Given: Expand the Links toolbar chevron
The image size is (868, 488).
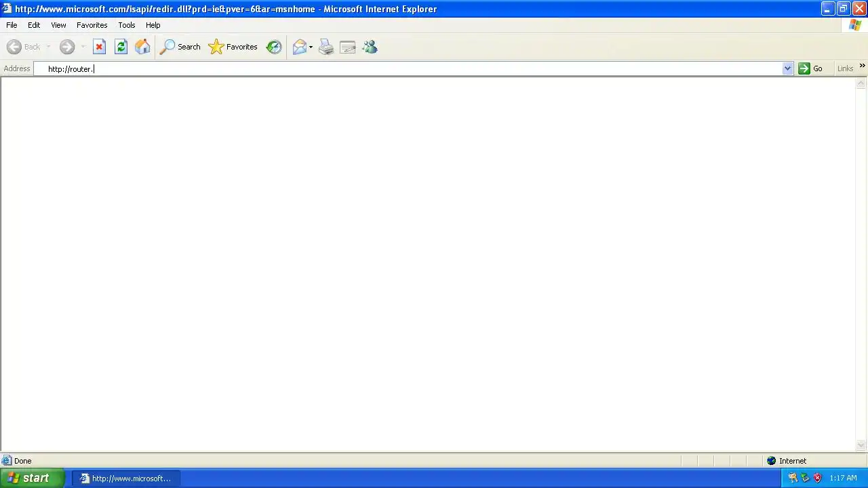Looking at the screenshot, I should 862,66.
